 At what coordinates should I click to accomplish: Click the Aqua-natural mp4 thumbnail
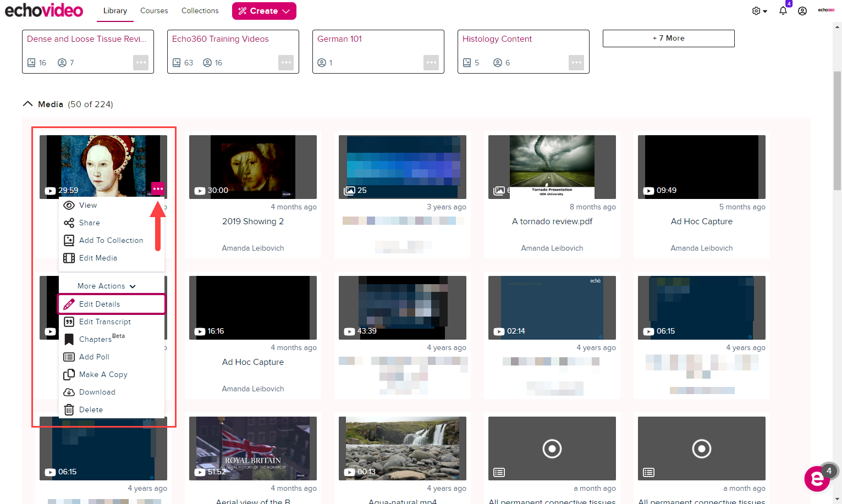click(x=402, y=448)
